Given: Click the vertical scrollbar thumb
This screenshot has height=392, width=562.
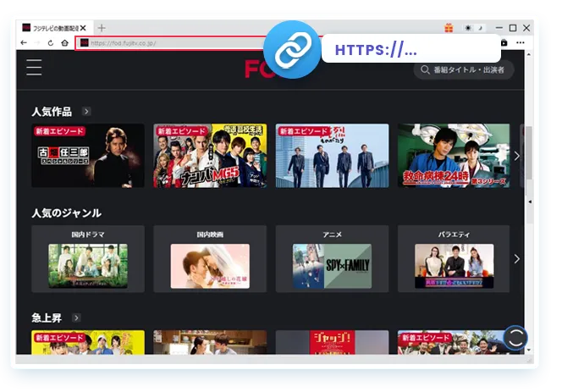Looking at the screenshot, I should pyautogui.click(x=529, y=152).
